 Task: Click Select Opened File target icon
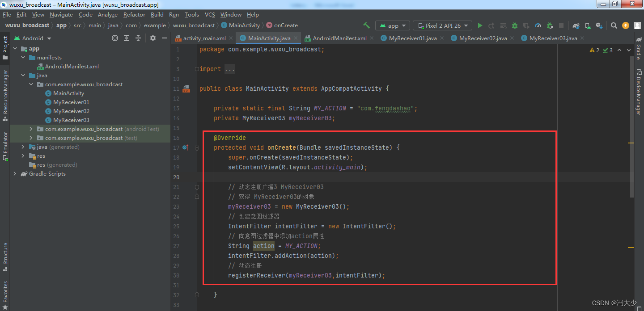point(115,38)
